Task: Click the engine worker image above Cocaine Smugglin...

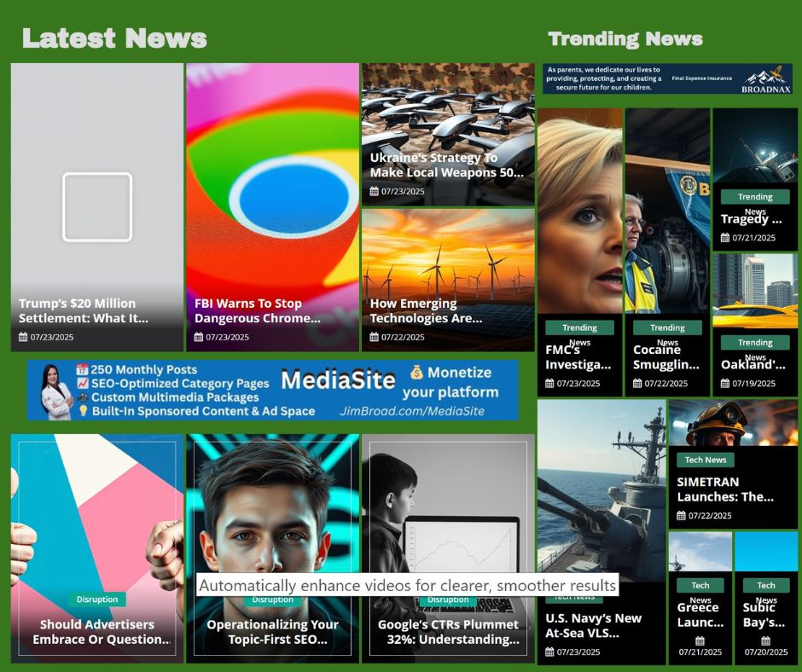Action: (667, 211)
